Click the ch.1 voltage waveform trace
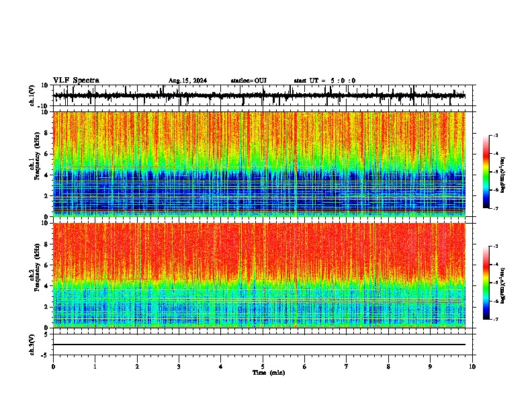This screenshot has width=532, height=411. 259,95
